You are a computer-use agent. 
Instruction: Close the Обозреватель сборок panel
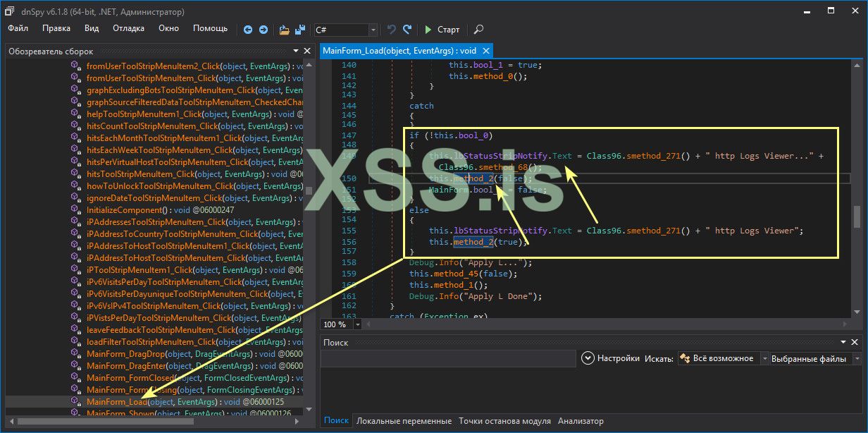[x=306, y=51]
